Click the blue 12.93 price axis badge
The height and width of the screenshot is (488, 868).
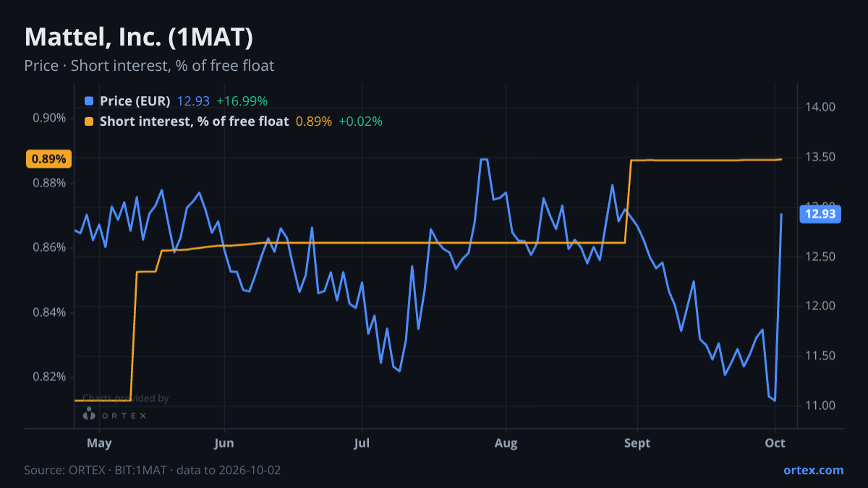pos(820,214)
